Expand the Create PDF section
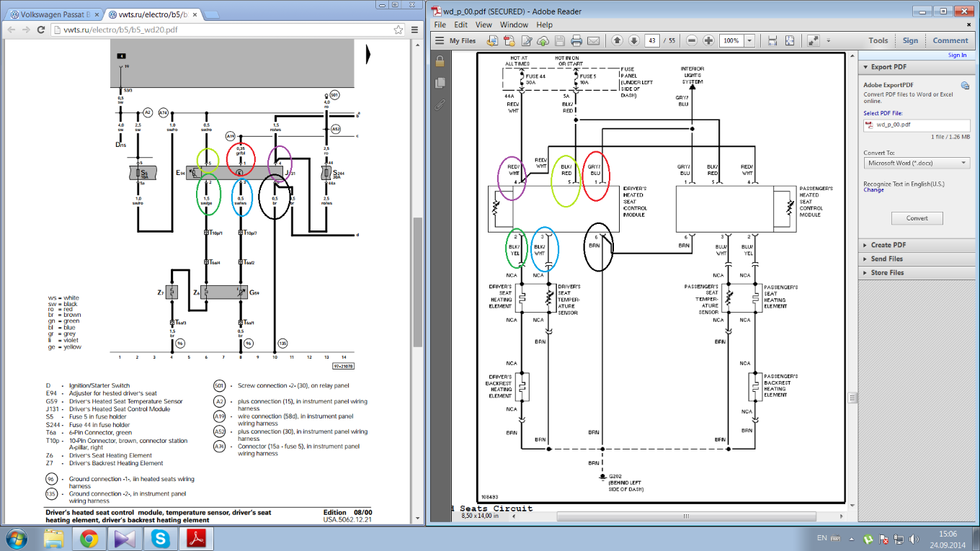 pos(888,245)
